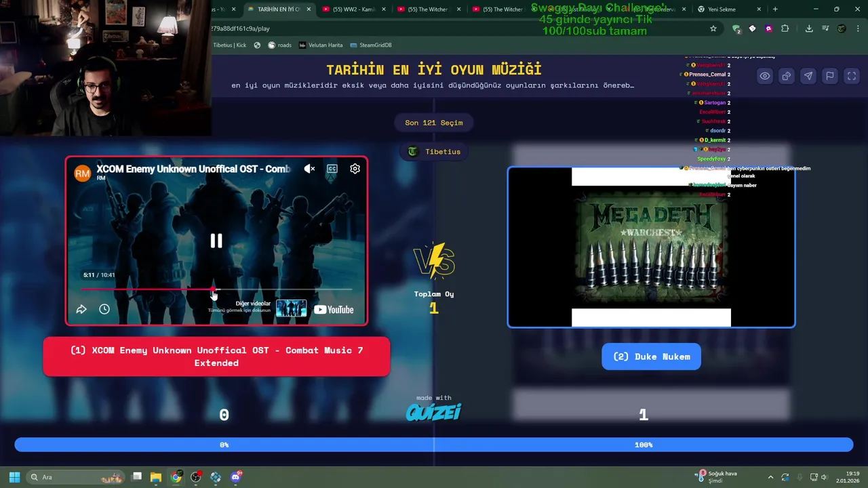This screenshot has height=488, width=868.
Task: Select chat user Prenses_Cemal
Action: pos(707,75)
